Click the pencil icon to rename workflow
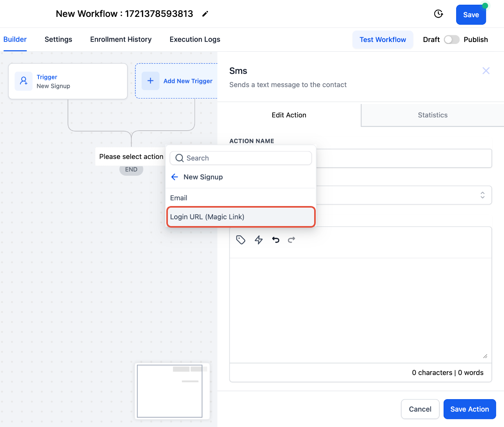 pos(205,14)
